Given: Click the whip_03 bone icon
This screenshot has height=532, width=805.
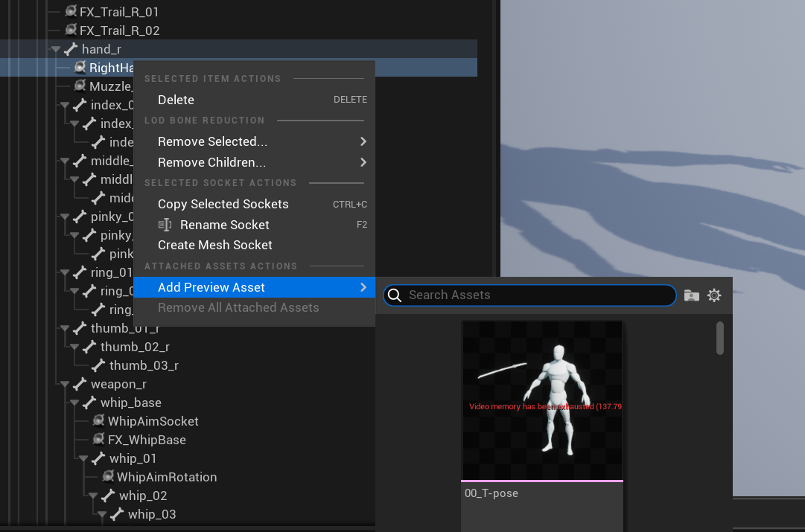Looking at the screenshot, I should pos(117,513).
